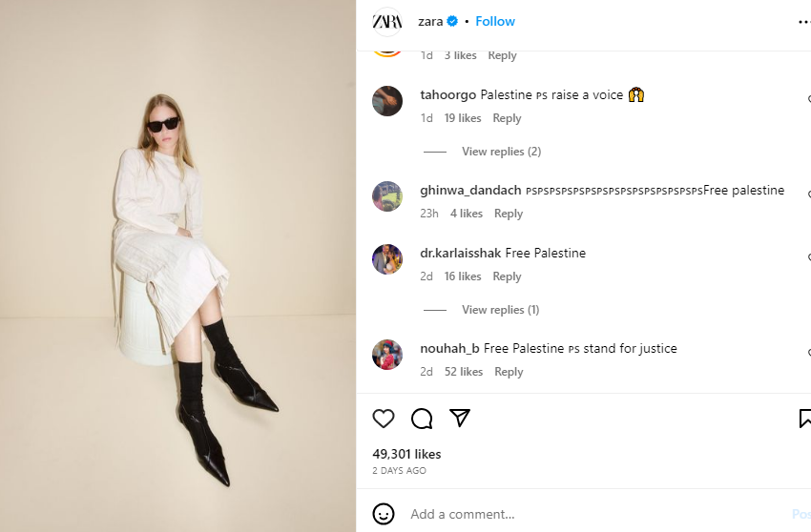Open the zara username profile link

tap(430, 21)
